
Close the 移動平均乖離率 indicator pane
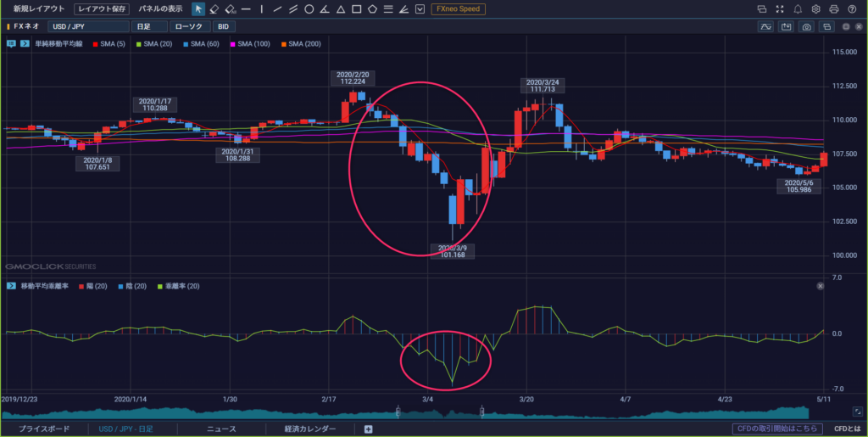[821, 286]
